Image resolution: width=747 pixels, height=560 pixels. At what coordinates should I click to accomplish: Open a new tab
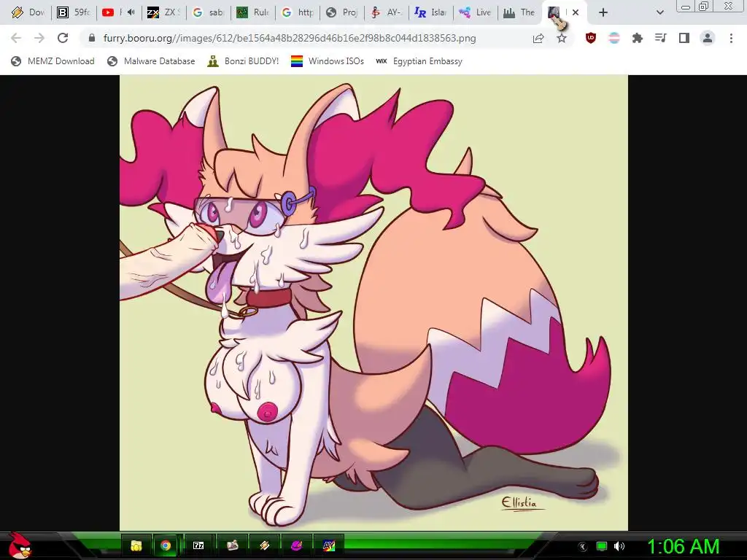click(603, 12)
